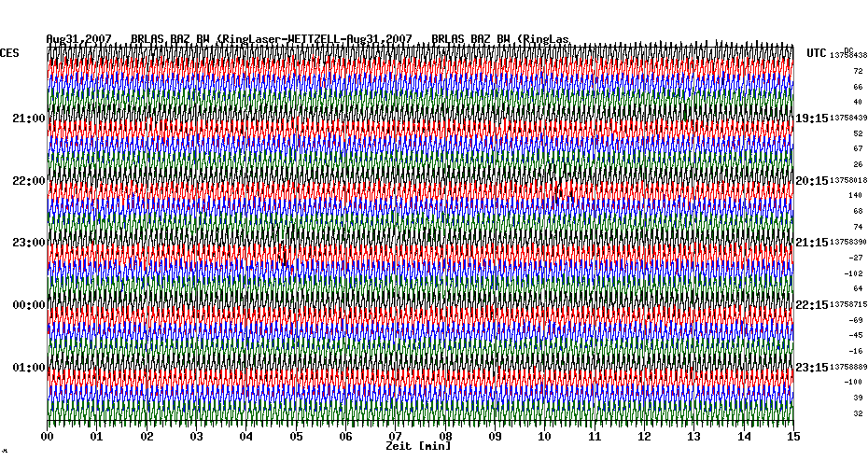868x461 pixels.
Task: Click the 22:15 UTC time label
Action: (812, 305)
